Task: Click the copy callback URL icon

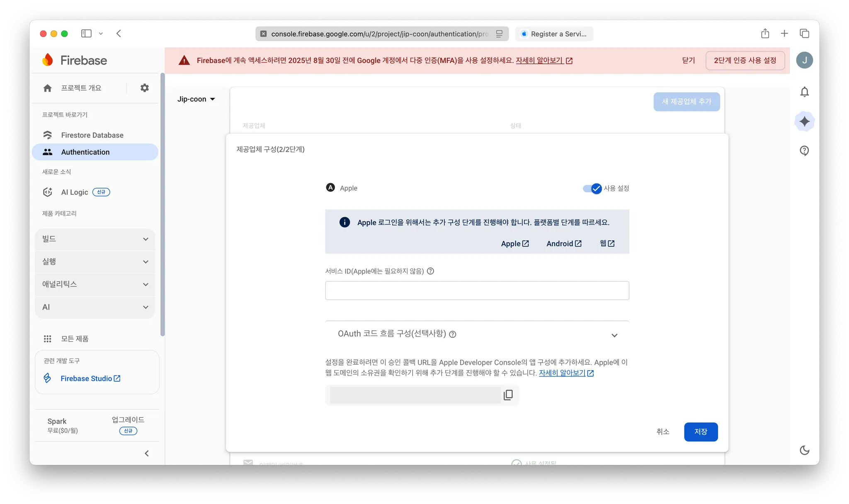Action: click(x=508, y=395)
